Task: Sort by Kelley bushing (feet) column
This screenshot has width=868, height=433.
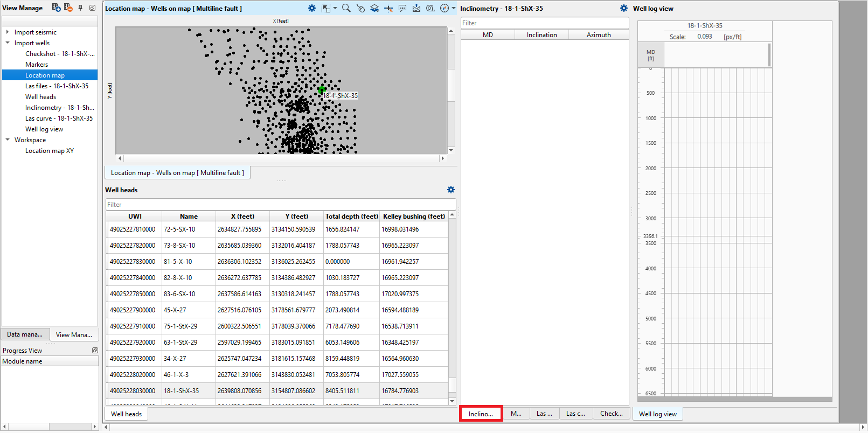Action: click(414, 216)
